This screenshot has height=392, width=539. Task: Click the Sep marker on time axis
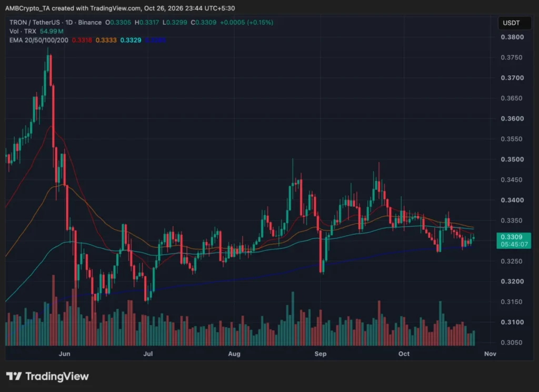(321, 354)
